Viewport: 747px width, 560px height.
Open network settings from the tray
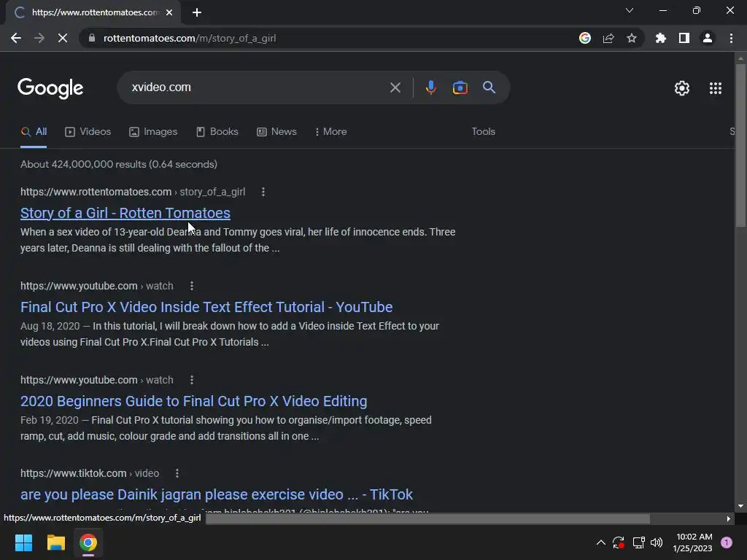tap(638, 542)
